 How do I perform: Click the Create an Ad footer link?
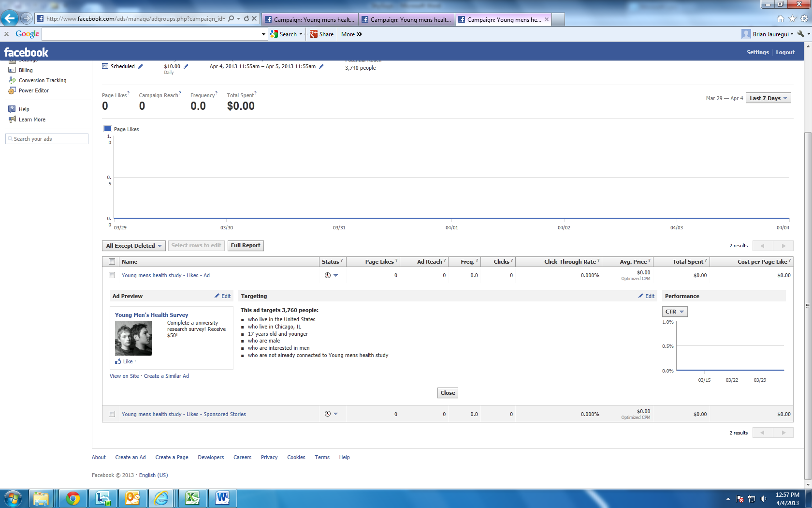(x=130, y=457)
